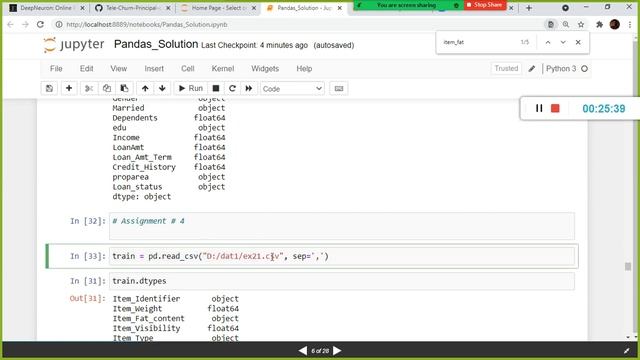
Task: Close the Pandas_Solution browser tab
Action: coord(340,8)
